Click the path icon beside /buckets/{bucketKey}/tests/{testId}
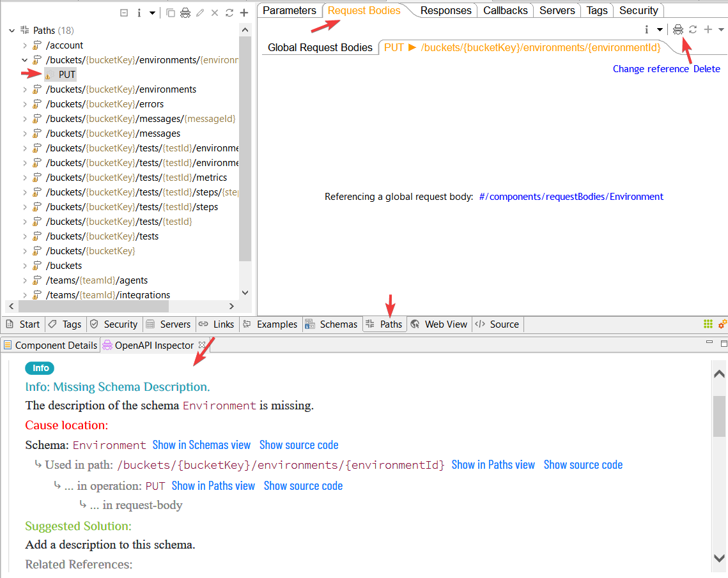Screen dimensions: 728x578 pos(37,222)
